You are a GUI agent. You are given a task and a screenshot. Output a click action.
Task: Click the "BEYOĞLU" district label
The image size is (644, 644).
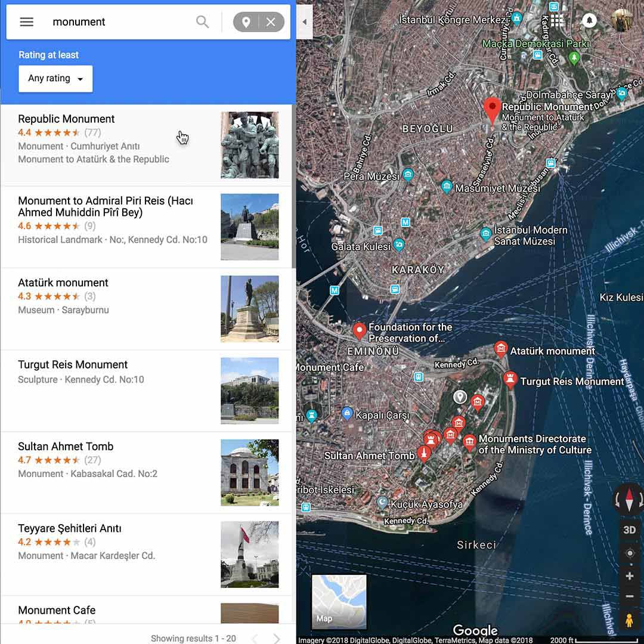pyautogui.click(x=428, y=129)
